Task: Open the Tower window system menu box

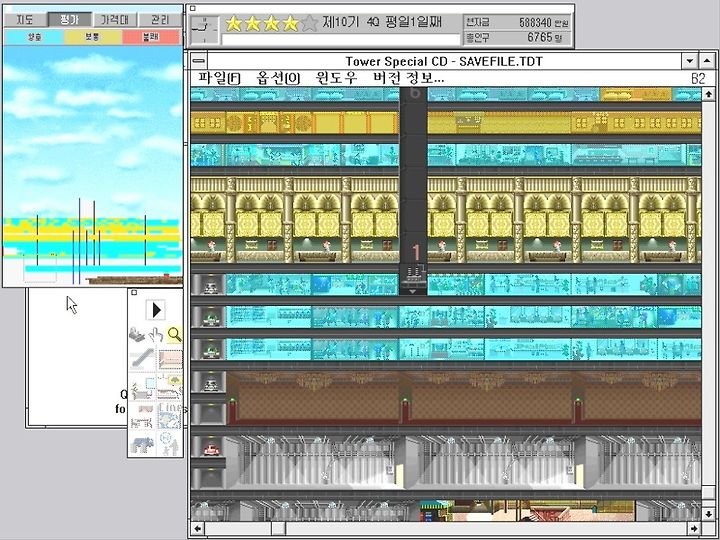Action: coord(199,61)
